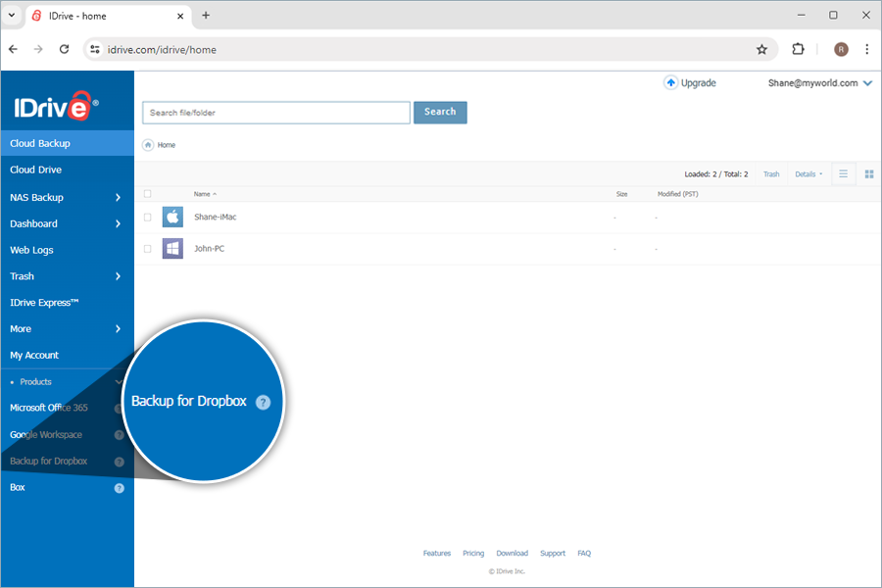Click help icon next to Backup for Dropbox in sidebar
882x588 pixels.
120,462
